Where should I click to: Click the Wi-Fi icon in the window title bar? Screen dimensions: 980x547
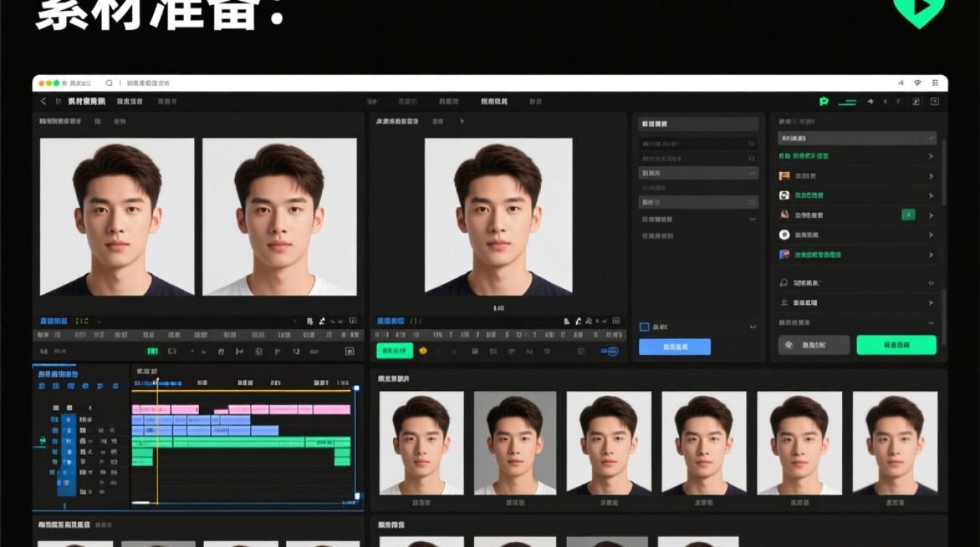(x=917, y=83)
